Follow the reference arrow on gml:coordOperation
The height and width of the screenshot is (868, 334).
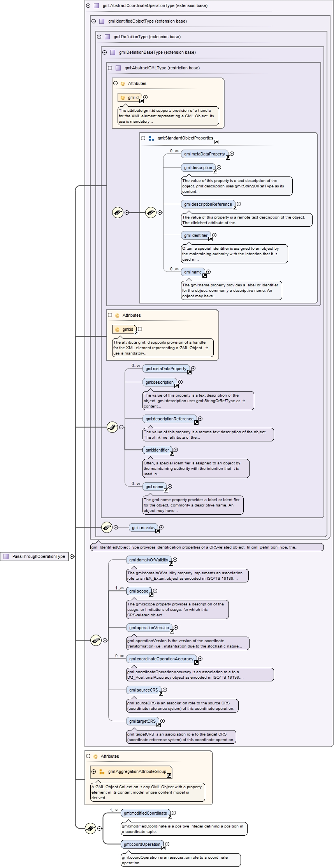tap(163, 848)
